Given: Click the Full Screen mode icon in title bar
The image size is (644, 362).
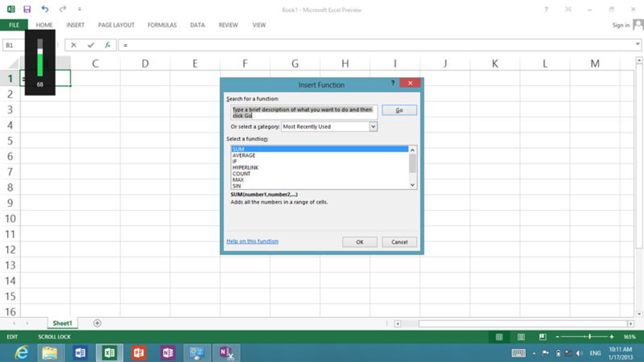Looking at the screenshot, I should [568, 9].
